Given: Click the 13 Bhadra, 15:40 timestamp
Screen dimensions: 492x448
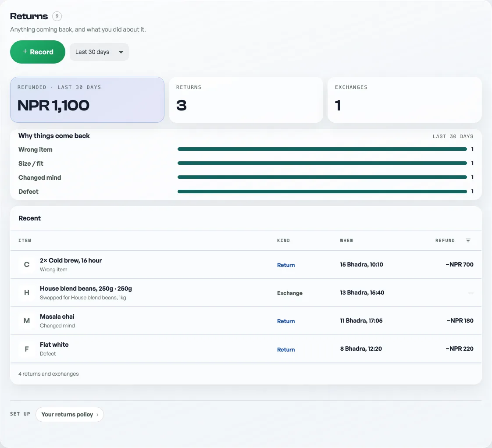Looking at the screenshot, I should pyautogui.click(x=362, y=292).
